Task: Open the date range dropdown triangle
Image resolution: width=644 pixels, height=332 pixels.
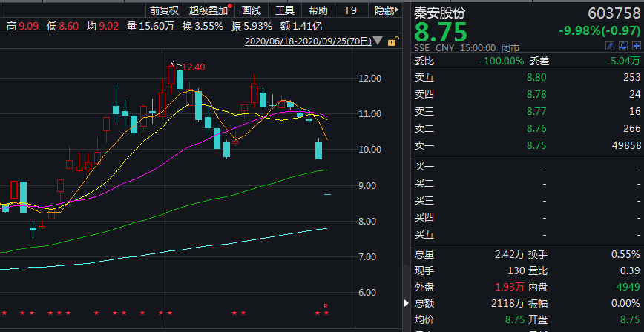Action: (x=378, y=41)
